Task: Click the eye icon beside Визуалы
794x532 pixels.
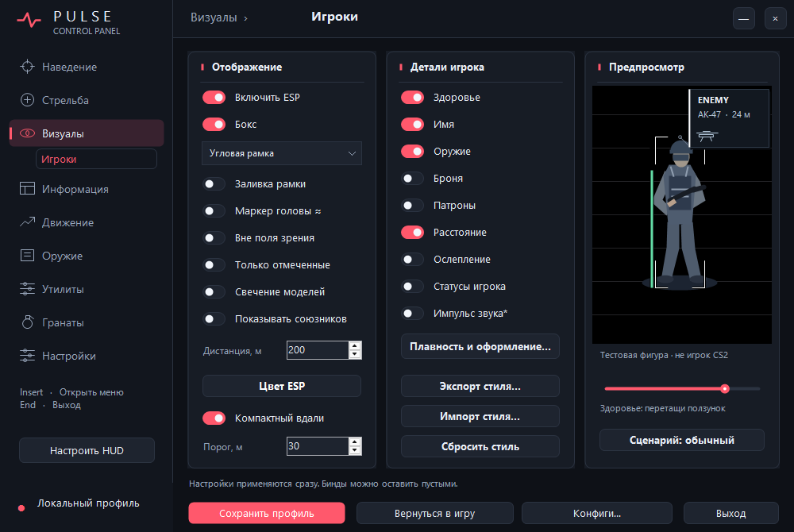Action: point(27,133)
